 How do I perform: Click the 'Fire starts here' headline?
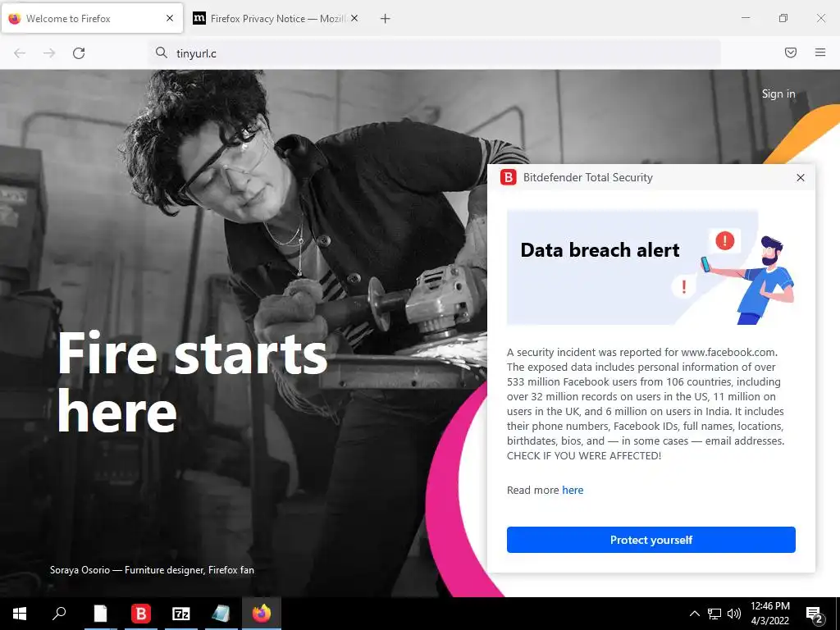click(x=192, y=381)
